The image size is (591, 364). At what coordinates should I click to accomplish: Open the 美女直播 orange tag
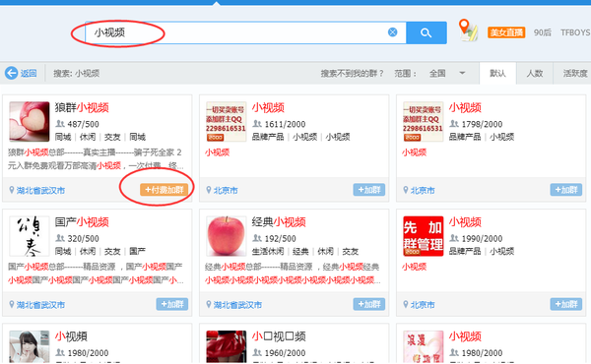[x=506, y=32]
